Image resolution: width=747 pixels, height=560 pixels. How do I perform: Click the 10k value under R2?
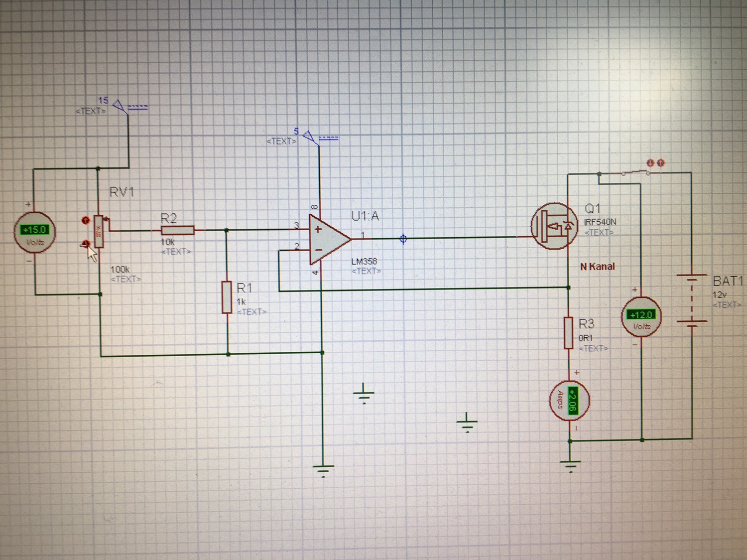click(x=167, y=242)
